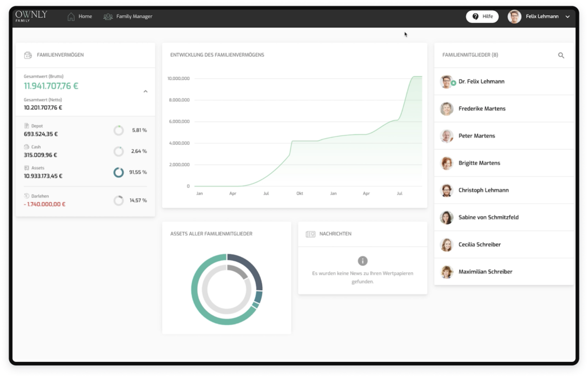Click the loan value - 1.740.000,00 €
The width and height of the screenshot is (588, 377).
[x=45, y=204]
